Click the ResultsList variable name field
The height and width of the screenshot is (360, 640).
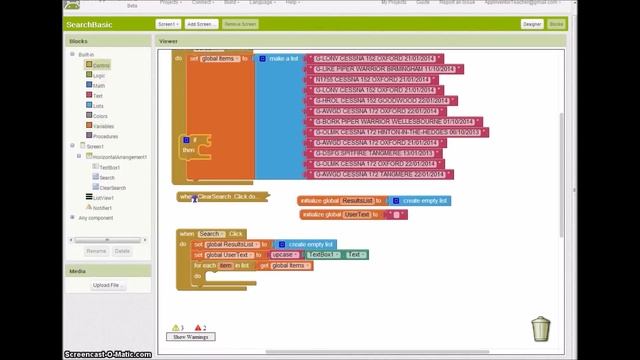click(x=358, y=201)
